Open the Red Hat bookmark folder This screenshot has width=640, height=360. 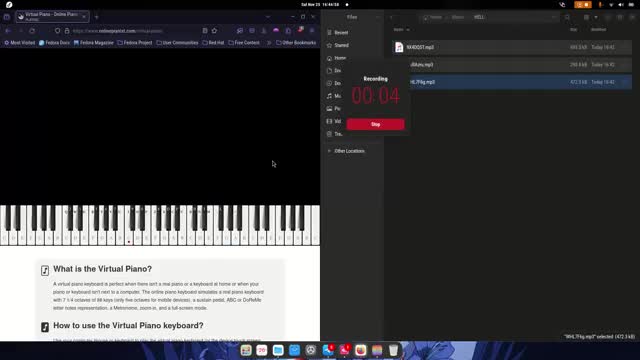click(x=213, y=42)
